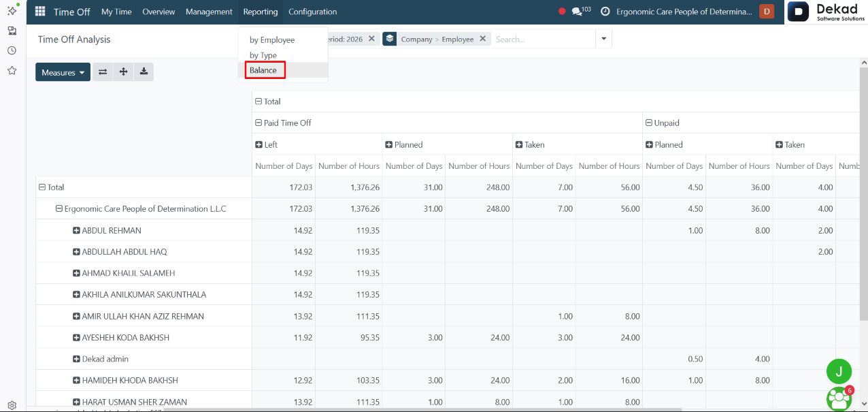Open history clock in left sidebar

(x=12, y=50)
